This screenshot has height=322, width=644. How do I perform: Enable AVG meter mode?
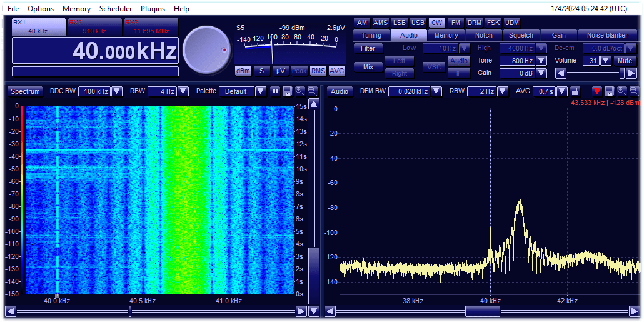point(337,71)
